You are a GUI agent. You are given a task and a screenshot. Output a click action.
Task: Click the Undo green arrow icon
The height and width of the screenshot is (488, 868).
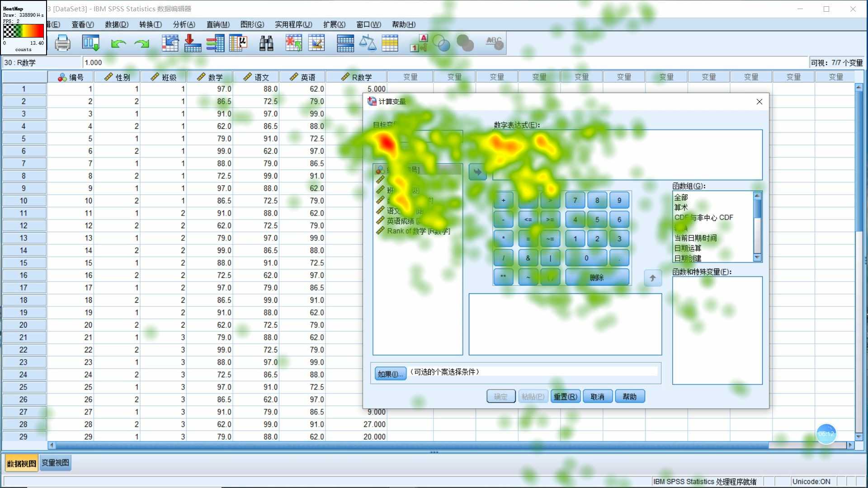[x=118, y=43]
